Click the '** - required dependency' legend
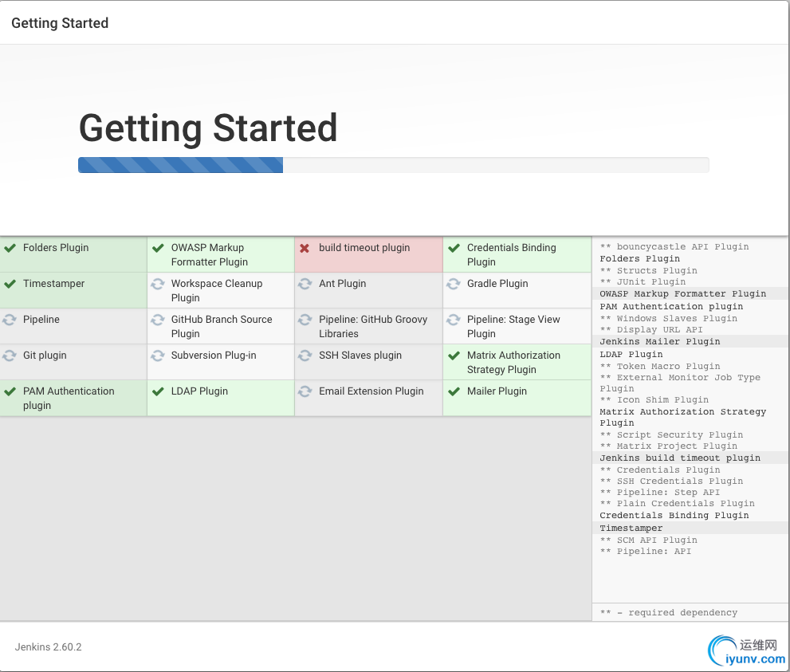Screen dimensions: 790x672 tap(669, 613)
